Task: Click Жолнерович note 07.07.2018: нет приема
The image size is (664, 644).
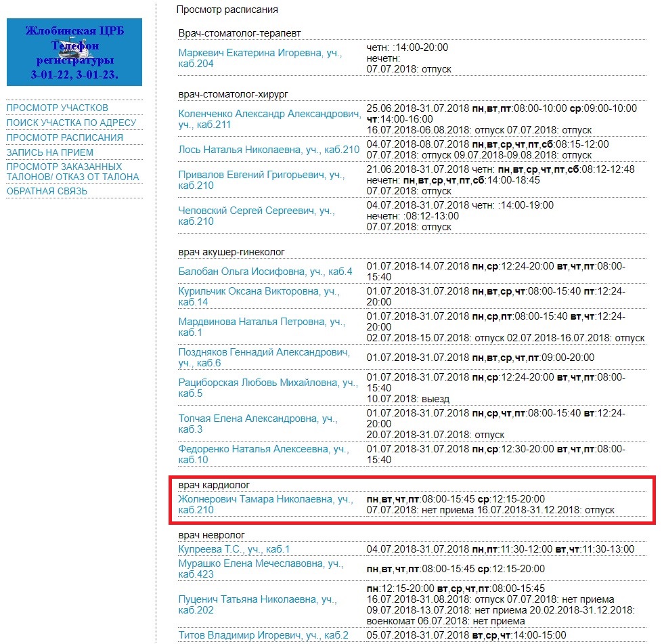Action: tap(420, 510)
